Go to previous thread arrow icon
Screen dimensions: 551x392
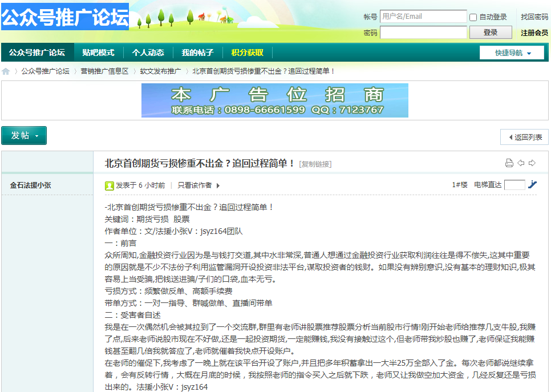pos(521,163)
